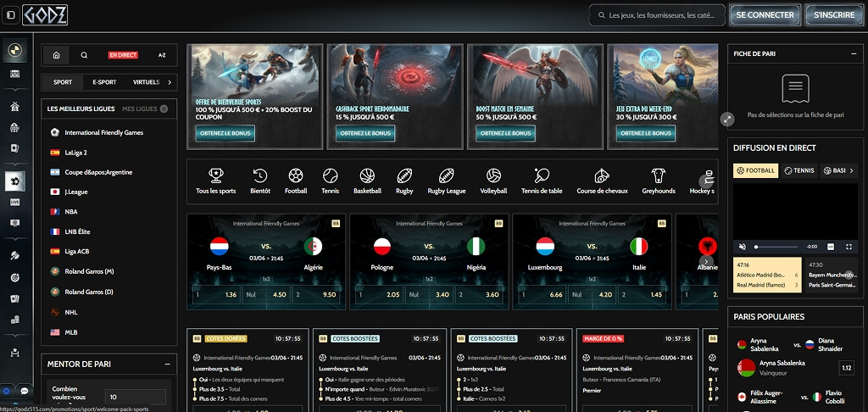868x412 pixels.
Task: Switch to the VIRTUELS tab
Action: pyautogui.click(x=146, y=82)
